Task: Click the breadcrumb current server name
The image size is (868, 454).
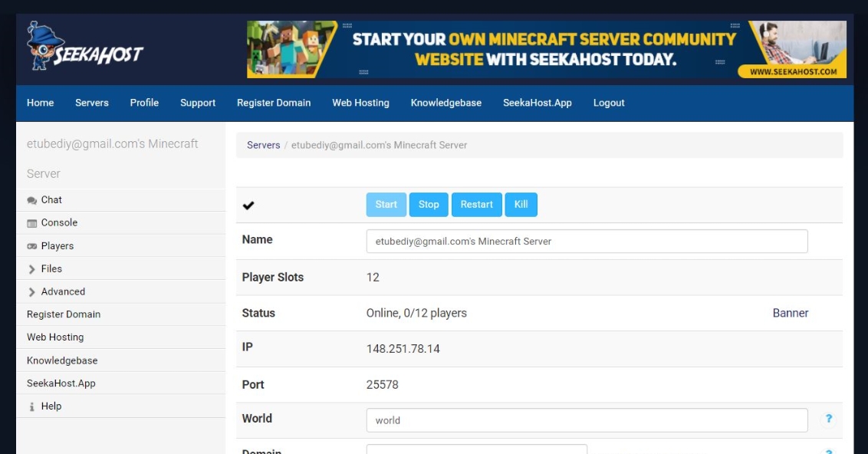Action: [380, 145]
